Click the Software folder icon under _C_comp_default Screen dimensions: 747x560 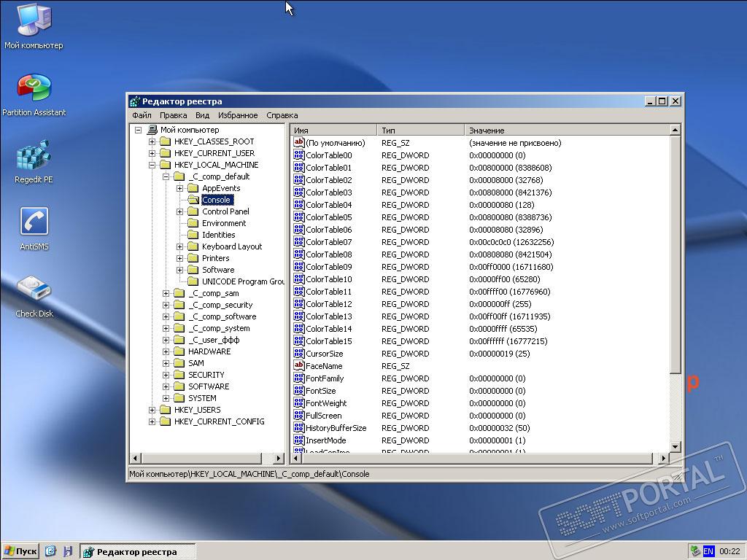(x=193, y=270)
